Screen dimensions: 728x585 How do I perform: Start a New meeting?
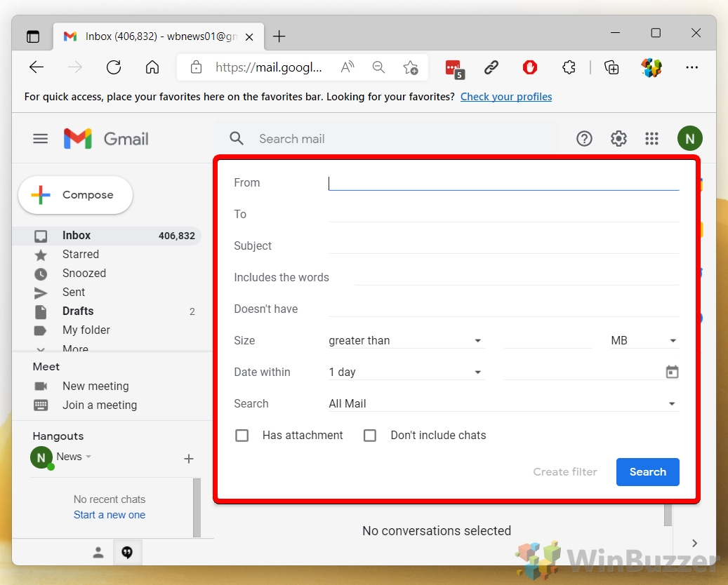point(95,386)
